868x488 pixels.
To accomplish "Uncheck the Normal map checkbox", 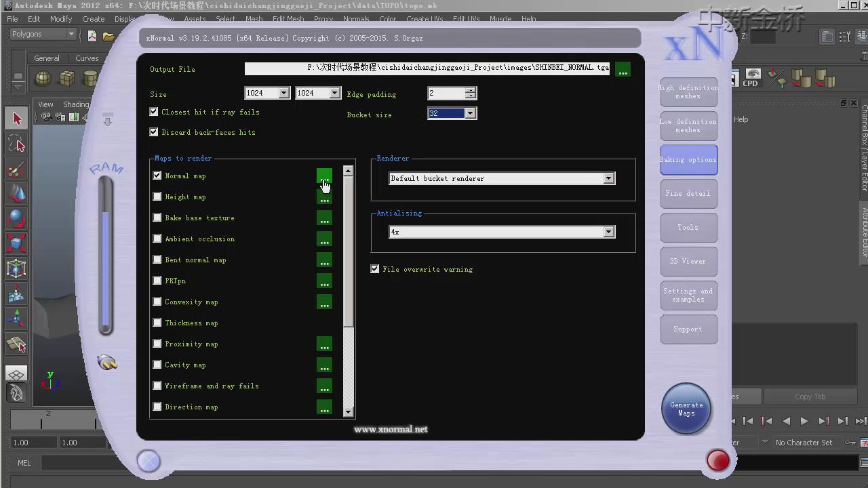I will coord(157,176).
